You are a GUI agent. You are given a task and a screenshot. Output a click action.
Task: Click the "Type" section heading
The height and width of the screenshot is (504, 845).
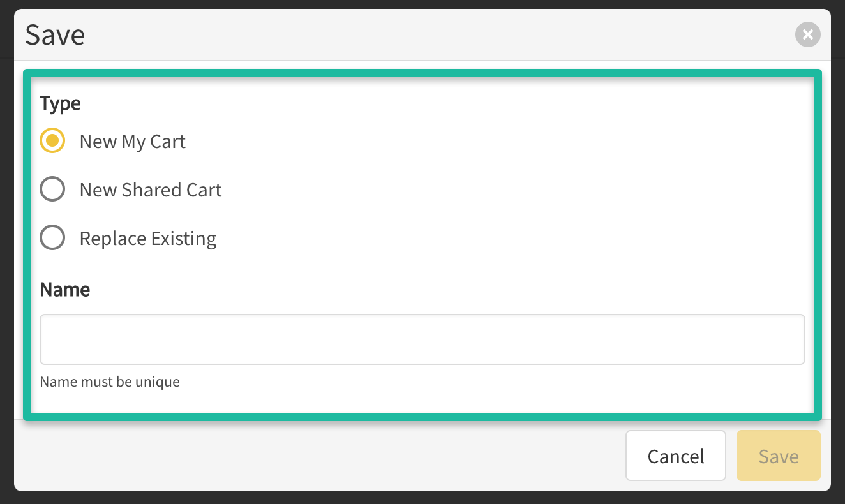(x=60, y=103)
